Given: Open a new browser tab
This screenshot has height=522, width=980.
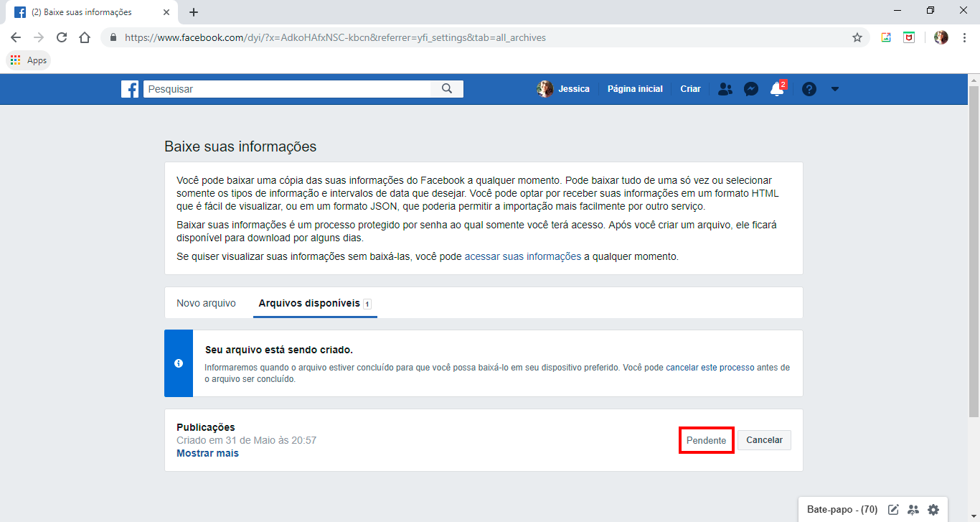Looking at the screenshot, I should [194, 12].
